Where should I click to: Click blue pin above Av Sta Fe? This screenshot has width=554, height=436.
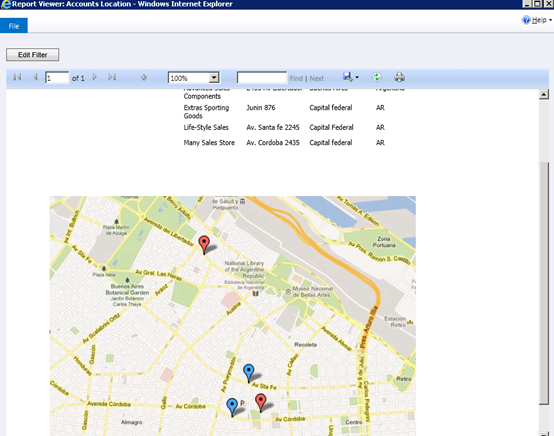(249, 373)
